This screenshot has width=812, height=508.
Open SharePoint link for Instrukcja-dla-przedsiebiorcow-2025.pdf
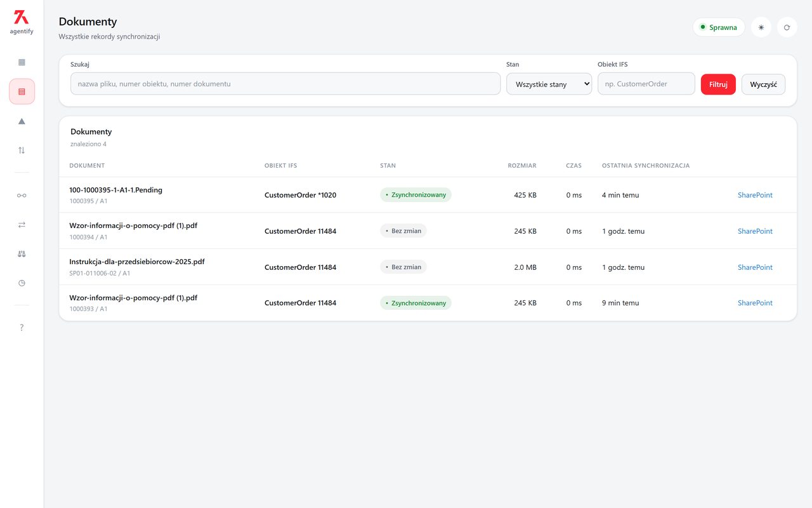click(755, 267)
